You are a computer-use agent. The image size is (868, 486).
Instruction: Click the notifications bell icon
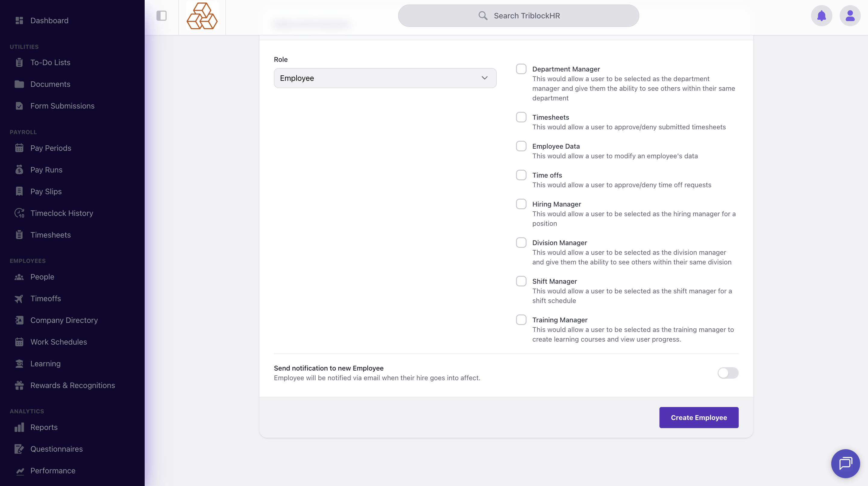(821, 16)
